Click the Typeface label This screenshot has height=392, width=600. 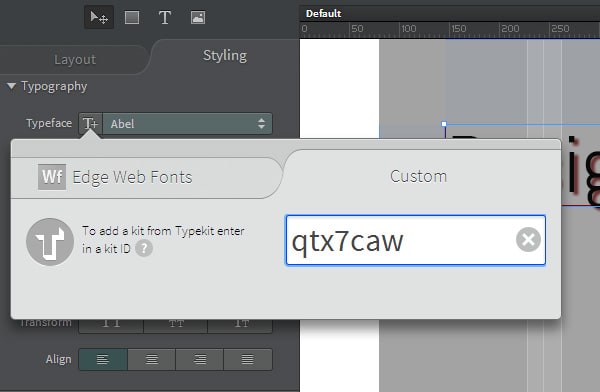click(49, 123)
